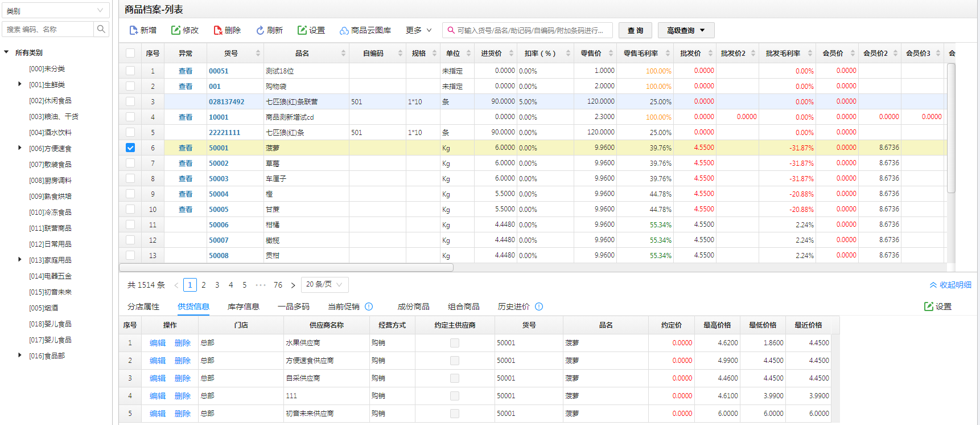Click 查看 link in row 00051
Screen dimensions: 980x425
[x=186, y=71]
